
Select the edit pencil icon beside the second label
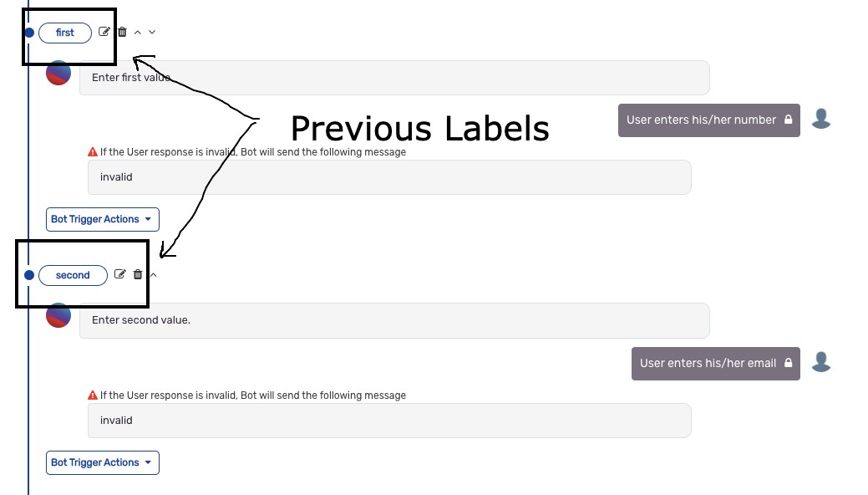(119, 274)
